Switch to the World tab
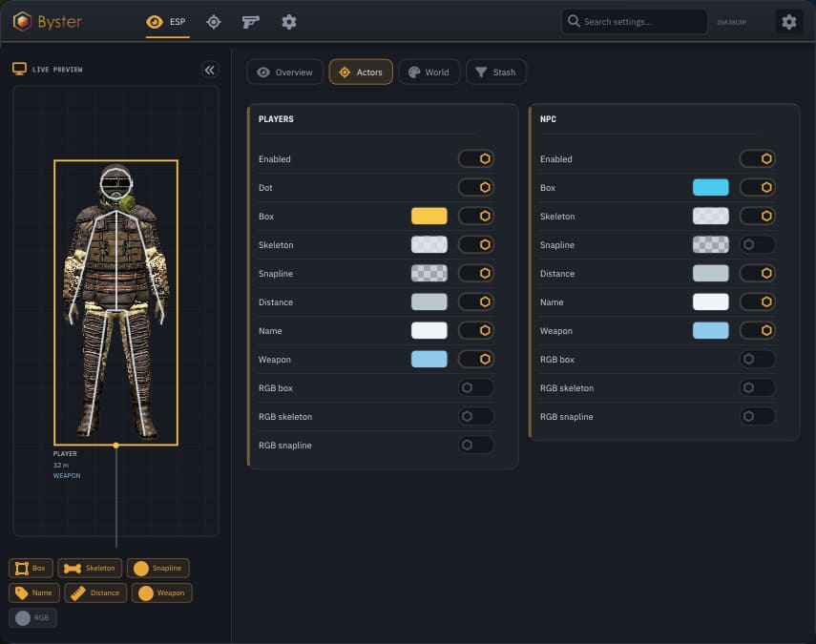816x644 pixels. [x=429, y=72]
